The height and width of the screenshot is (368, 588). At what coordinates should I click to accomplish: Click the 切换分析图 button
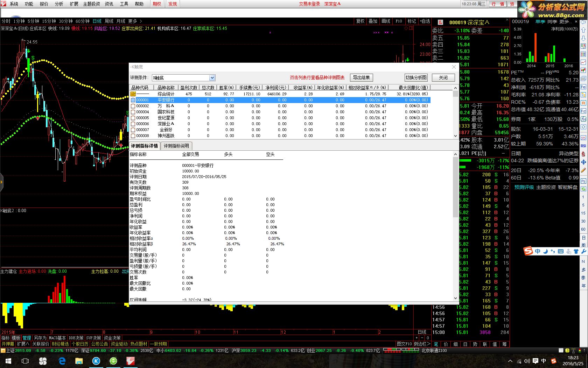[416, 77]
